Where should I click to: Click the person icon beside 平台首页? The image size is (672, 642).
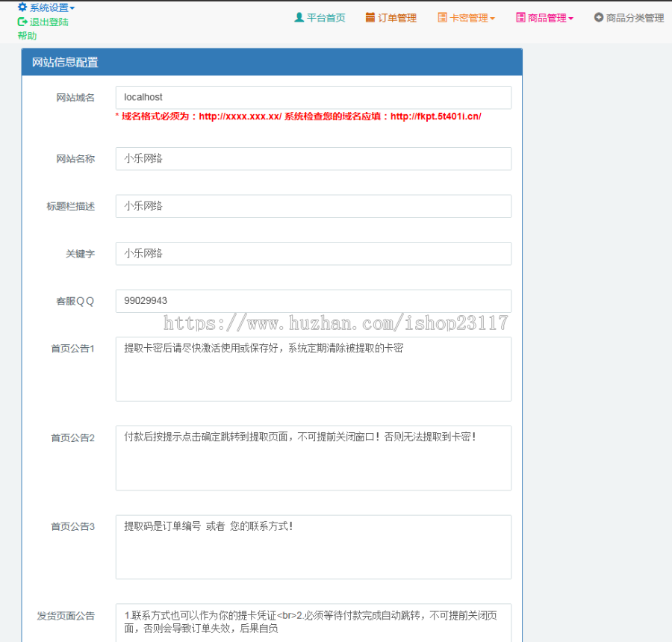tap(299, 17)
